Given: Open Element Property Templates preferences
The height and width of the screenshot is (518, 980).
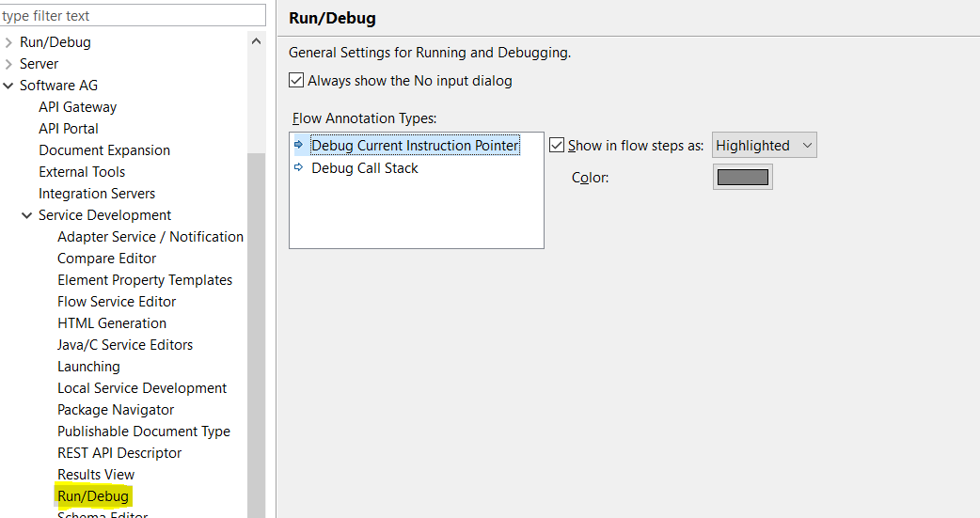Looking at the screenshot, I should [145, 280].
